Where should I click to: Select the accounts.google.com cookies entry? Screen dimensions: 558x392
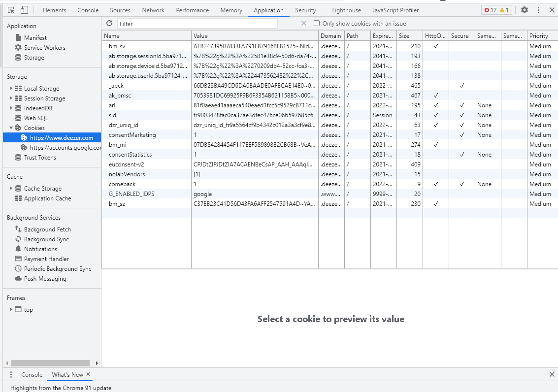coord(65,148)
